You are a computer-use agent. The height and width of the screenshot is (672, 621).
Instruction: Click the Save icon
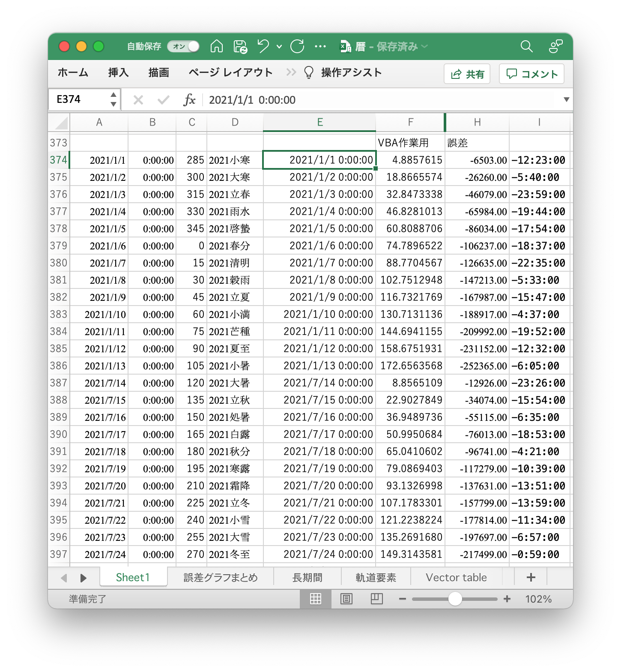coord(241,46)
